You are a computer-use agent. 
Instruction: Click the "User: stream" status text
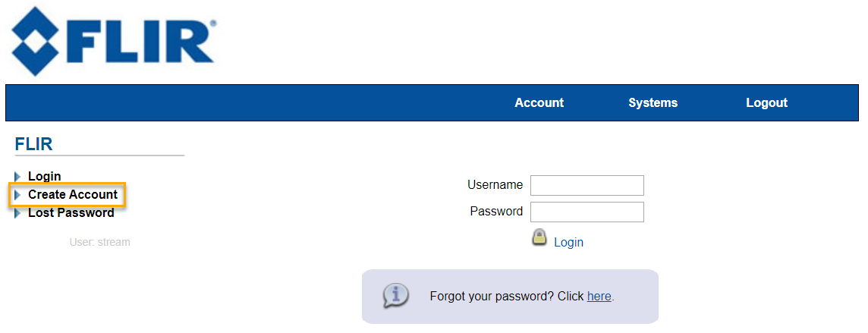(x=99, y=243)
